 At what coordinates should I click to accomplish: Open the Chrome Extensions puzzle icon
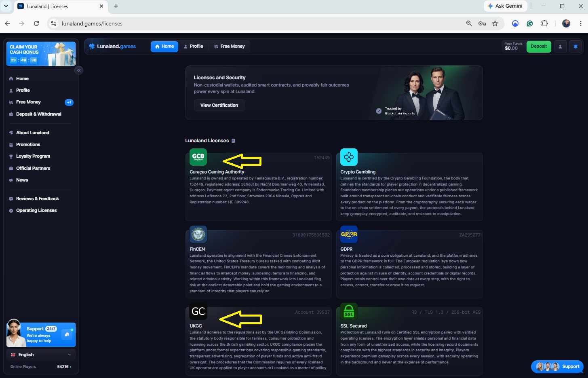pyautogui.click(x=544, y=23)
